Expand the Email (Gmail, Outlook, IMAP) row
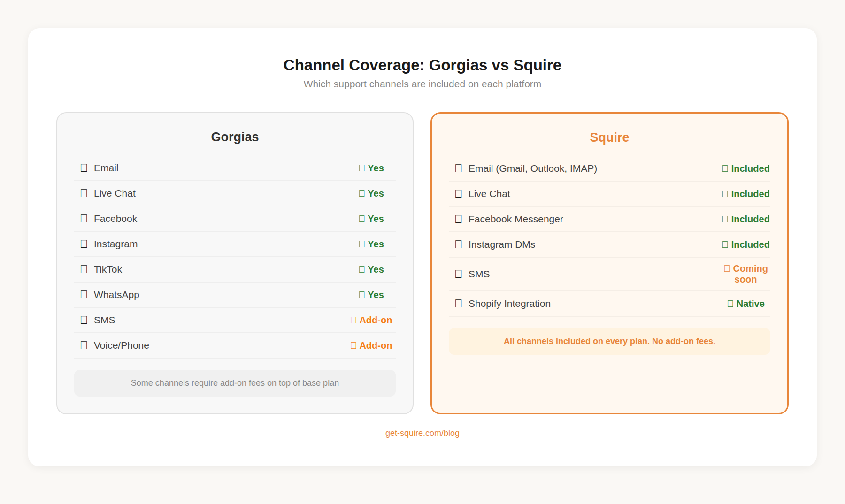This screenshot has height=504, width=845. click(x=609, y=168)
